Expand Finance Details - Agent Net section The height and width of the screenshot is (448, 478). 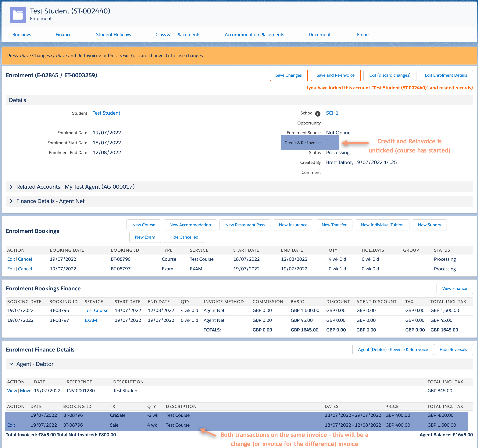click(11, 201)
